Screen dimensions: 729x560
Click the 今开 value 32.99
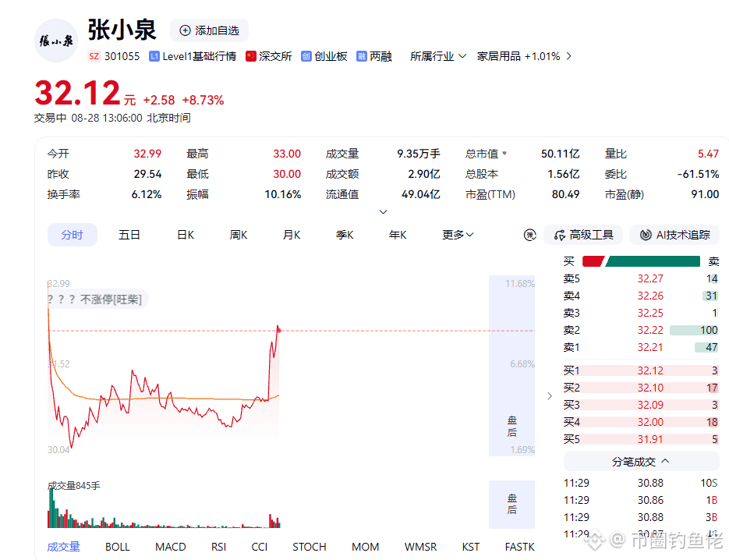147,154
